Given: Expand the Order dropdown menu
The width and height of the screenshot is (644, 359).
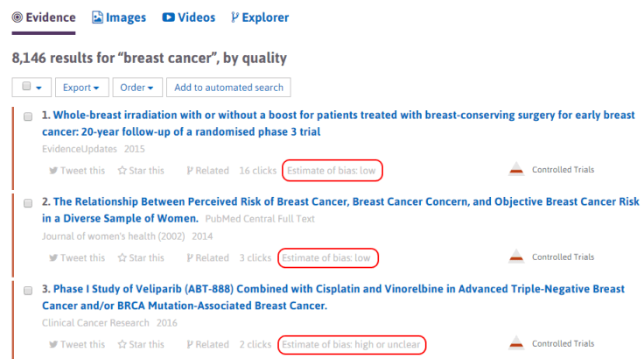Looking at the screenshot, I should (141, 88).
